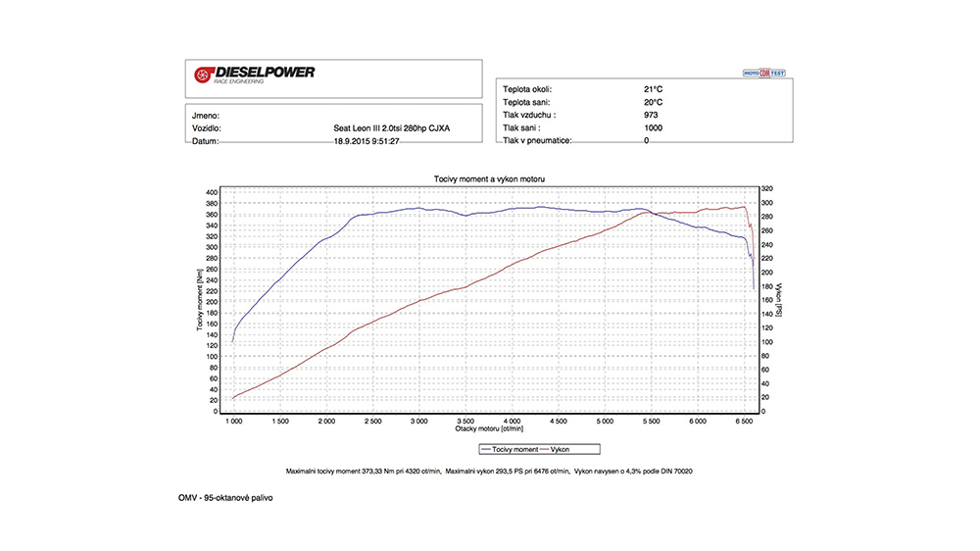Viewport: 980px width, 551px height.
Task: Click the 320 PS power axis tick
Action: [767, 188]
